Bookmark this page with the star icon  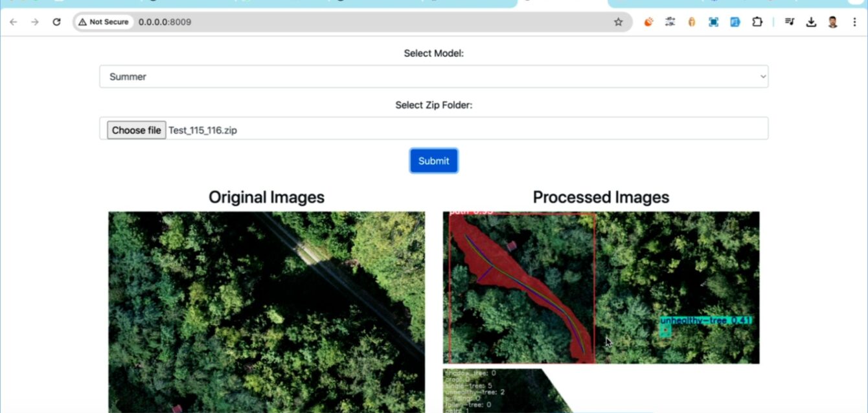pyautogui.click(x=618, y=22)
